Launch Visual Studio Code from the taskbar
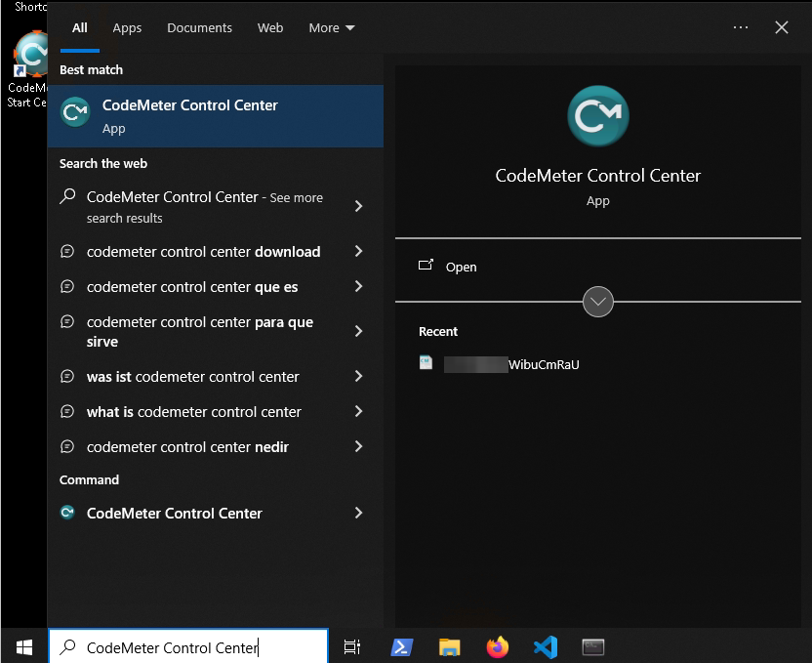The width and height of the screenshot is (812, 663). (x=546, y=647)
